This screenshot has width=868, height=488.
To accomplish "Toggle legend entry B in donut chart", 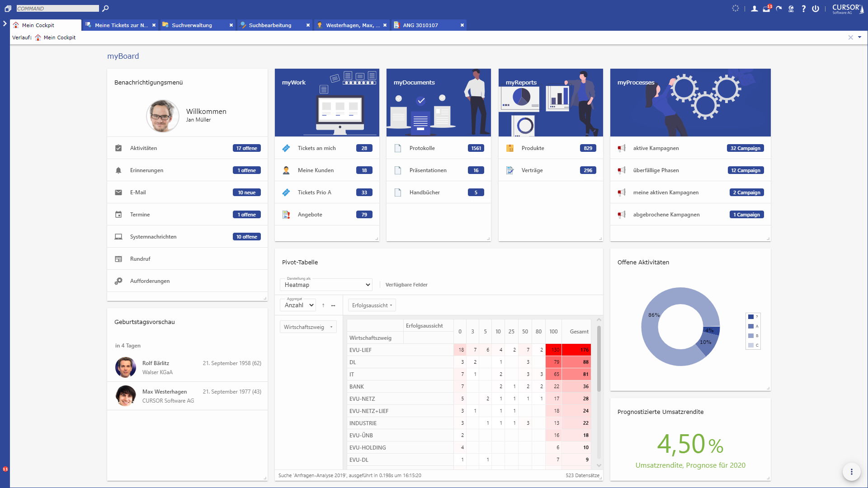I will click(x=753, y=336).
